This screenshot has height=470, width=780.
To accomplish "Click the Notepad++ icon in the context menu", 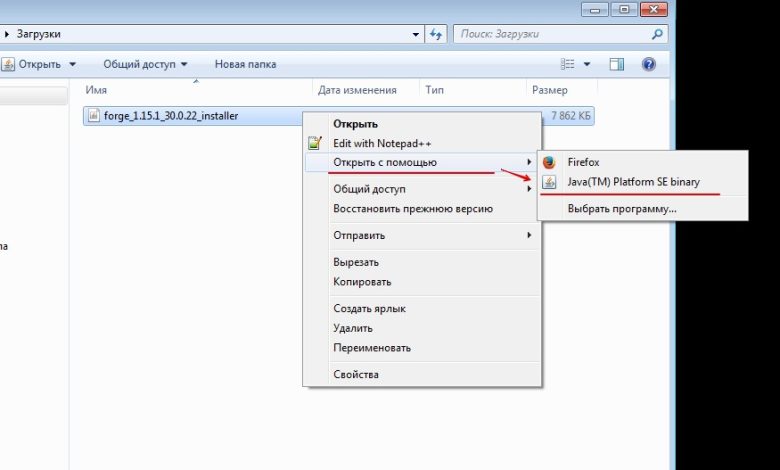I will [x=315, y=143].
